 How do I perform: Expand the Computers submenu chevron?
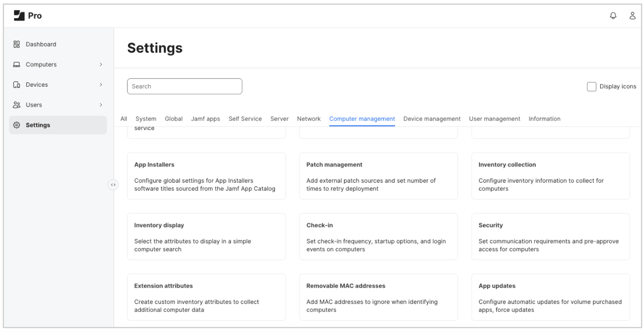101,64
